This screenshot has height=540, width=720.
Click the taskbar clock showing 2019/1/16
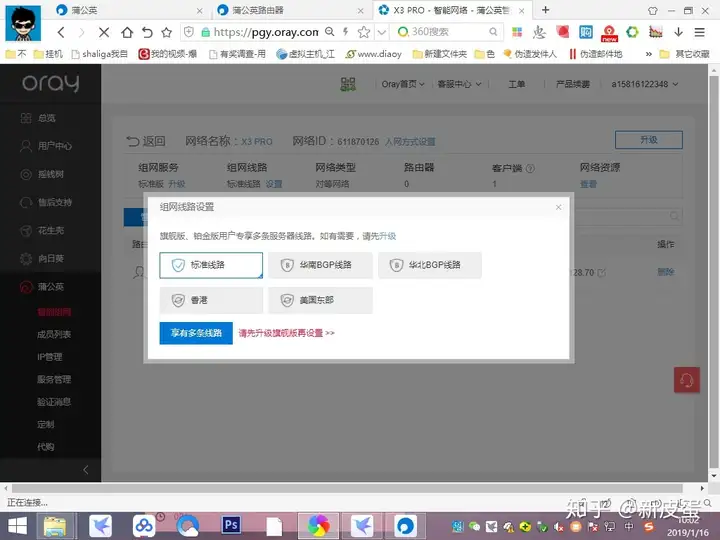(687, 526)
